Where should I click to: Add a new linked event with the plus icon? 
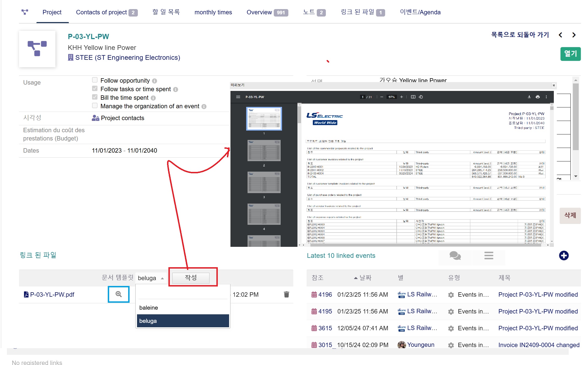(x=563, y=255)
